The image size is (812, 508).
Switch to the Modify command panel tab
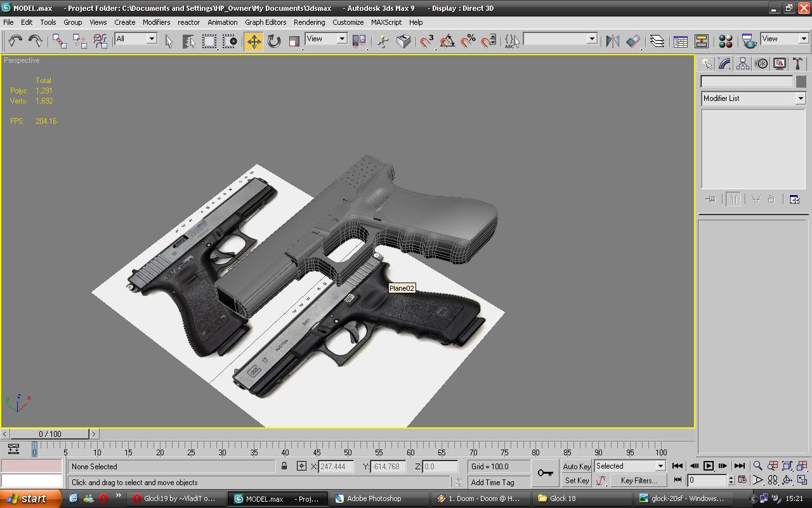tap(724, 63)
